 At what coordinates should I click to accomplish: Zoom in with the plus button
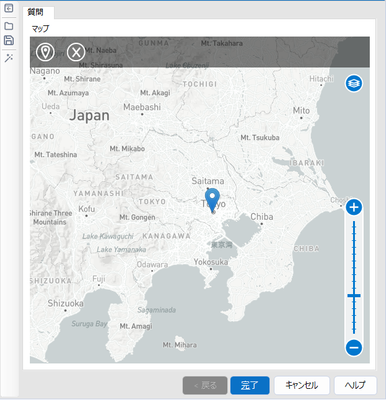tap(354, 207)
